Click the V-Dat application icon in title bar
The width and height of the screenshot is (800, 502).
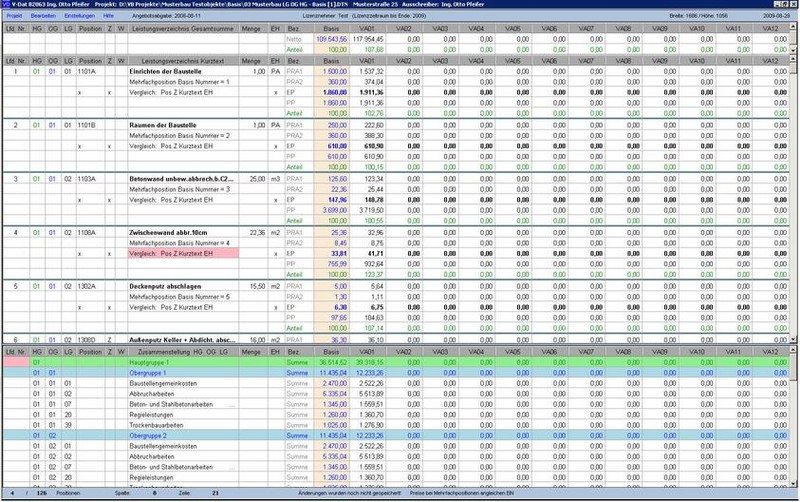pos(6,5)
